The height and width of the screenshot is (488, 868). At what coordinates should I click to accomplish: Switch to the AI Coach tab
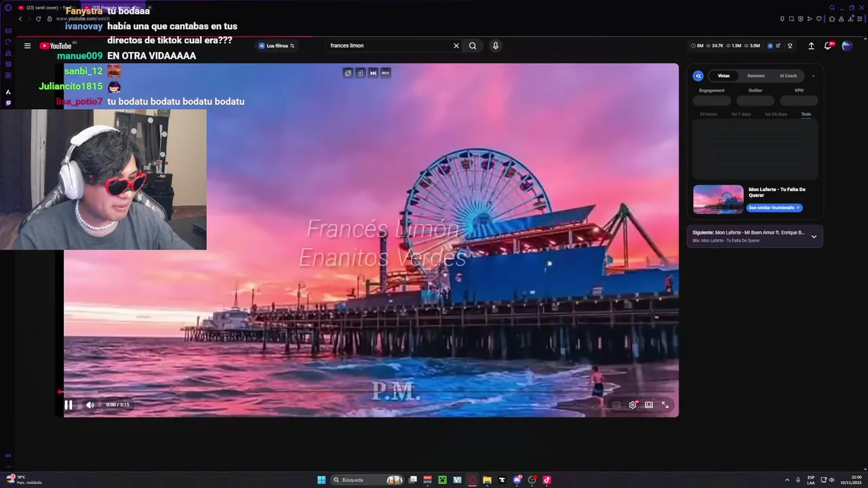(x=788, y=76)
